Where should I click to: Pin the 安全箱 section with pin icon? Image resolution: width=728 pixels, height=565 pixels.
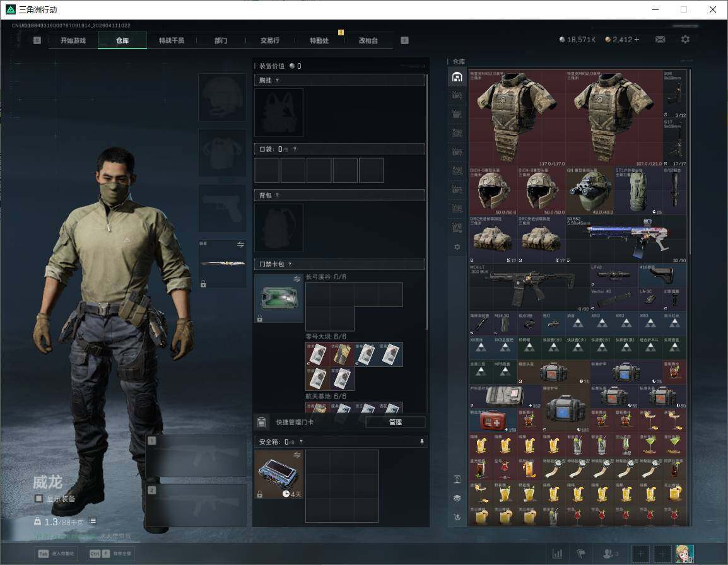[x=421, y=441]
